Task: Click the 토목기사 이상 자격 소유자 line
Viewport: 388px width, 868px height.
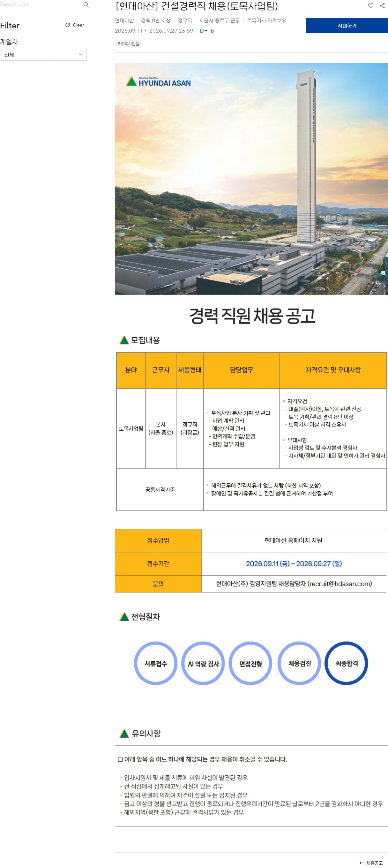Action: (316, 425)
